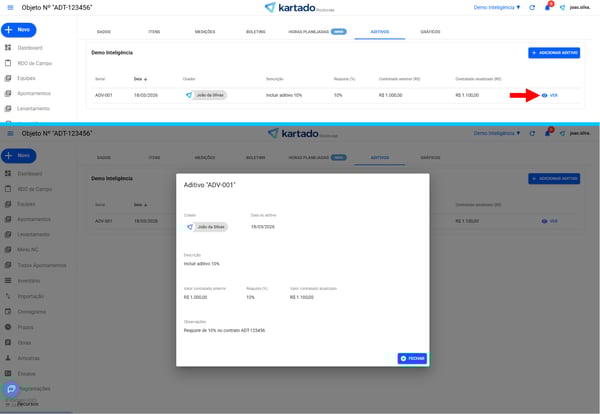Open the notifications bell in the undimmed header
600x414 pixels.
tap(548, 7)
